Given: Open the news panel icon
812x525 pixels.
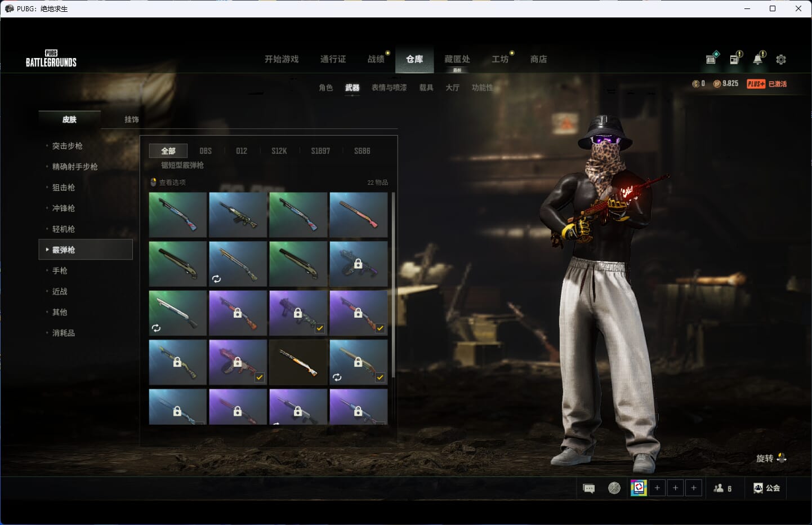Looking at the screenshot, I should coord(735,58).
